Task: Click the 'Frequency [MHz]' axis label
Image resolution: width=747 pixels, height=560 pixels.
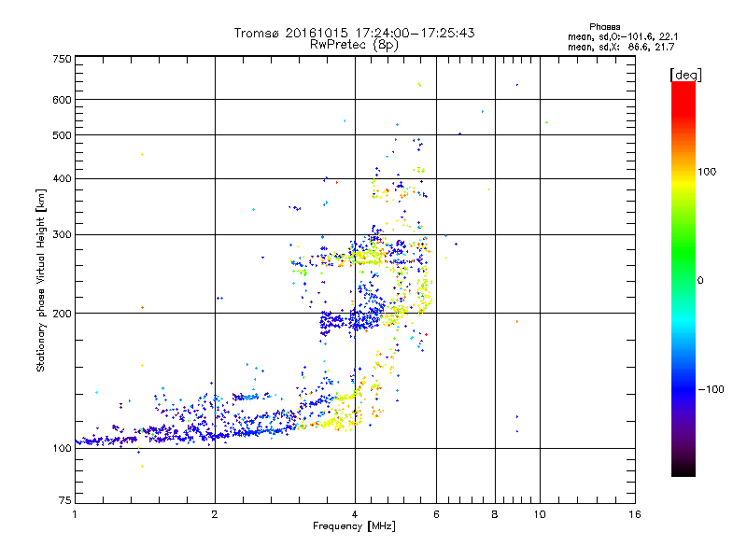Action: pos(354,526)
